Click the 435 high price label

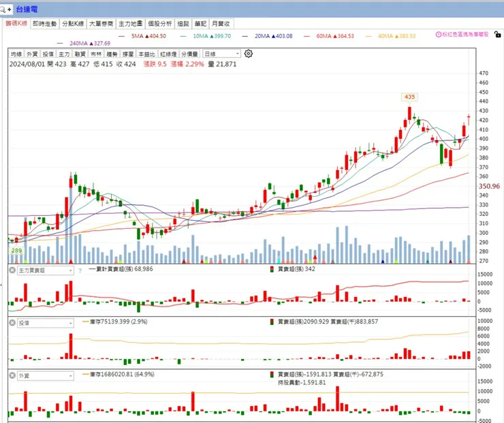click(x=409, y=97)
